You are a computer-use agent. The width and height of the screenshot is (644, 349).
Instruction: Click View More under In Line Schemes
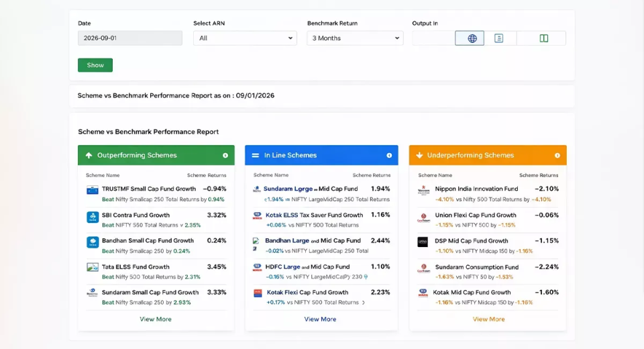click(x=320, y=319)
